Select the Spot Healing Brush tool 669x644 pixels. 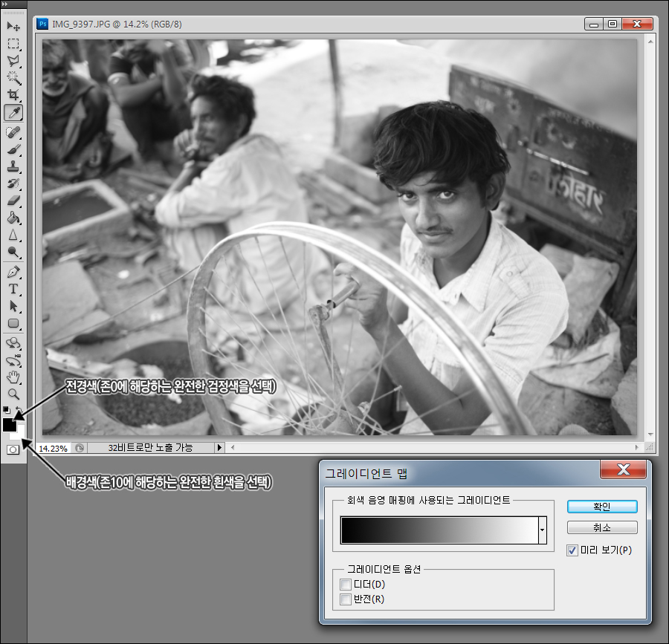pyautogui.click(x=13, y=132)
